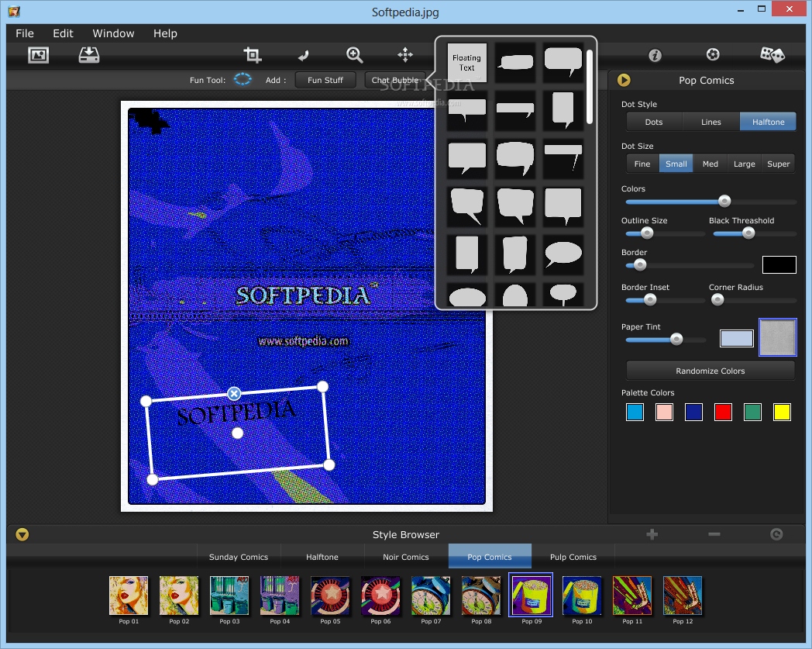Switch to Halftone styles tab
Image resolution: width=812 pixels, height=649 pixels.
(x=322, y=557)
